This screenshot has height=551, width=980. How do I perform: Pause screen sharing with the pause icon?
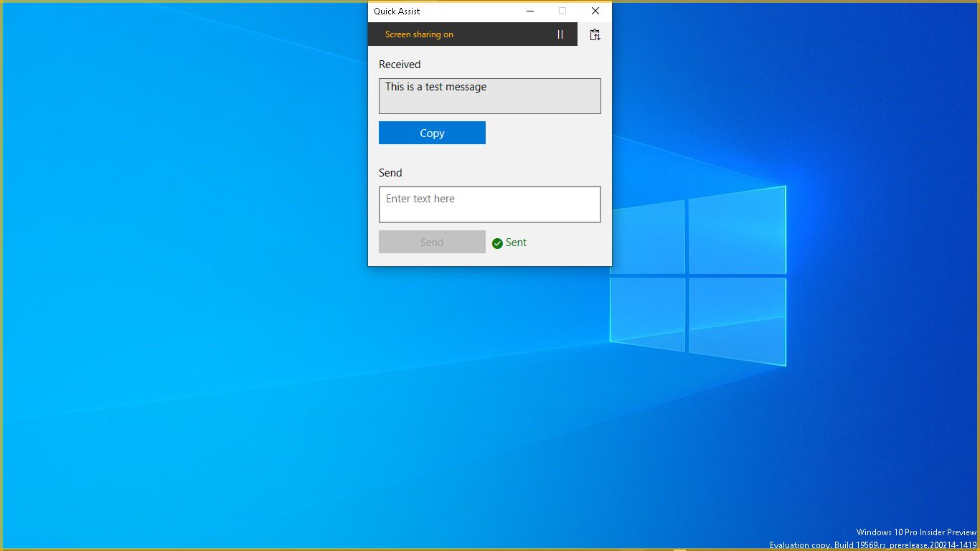point(560,34)
